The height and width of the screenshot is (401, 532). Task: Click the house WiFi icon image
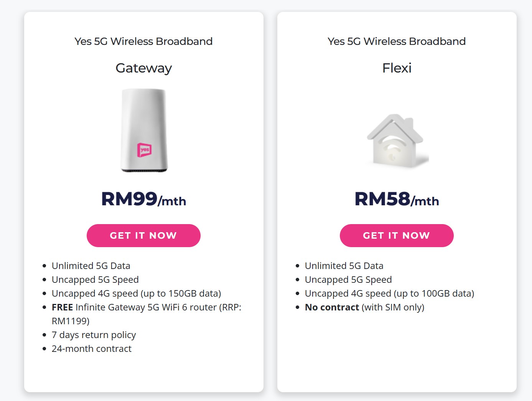397,140
